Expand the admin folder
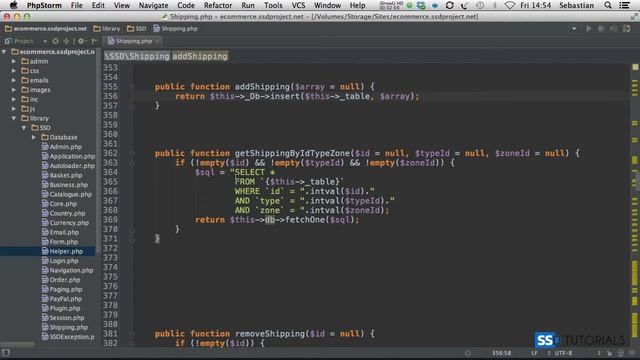This screenshot has width=640, height=360. pyautogui.click(x=14, y=61)
